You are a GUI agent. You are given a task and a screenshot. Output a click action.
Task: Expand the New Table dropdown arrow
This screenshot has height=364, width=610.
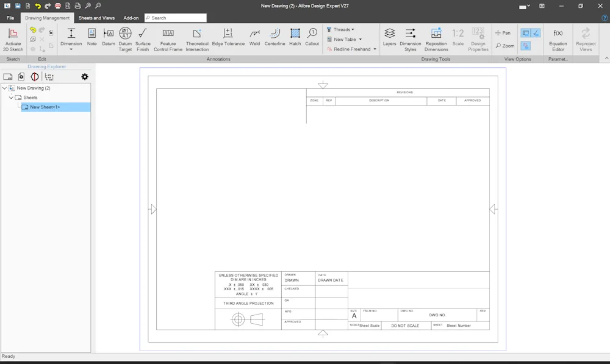[x=361, y=39]
